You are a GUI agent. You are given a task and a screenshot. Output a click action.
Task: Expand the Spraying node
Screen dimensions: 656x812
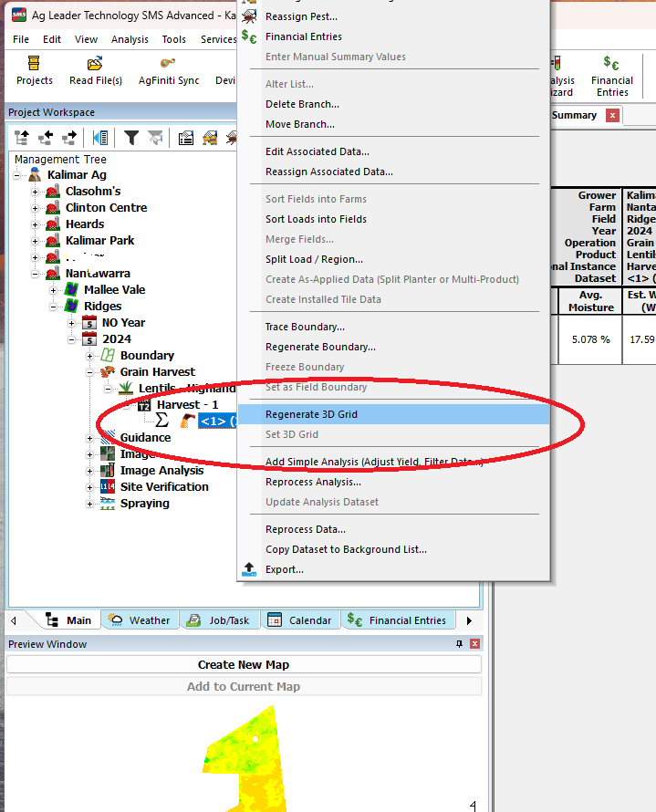coord(89,504)
